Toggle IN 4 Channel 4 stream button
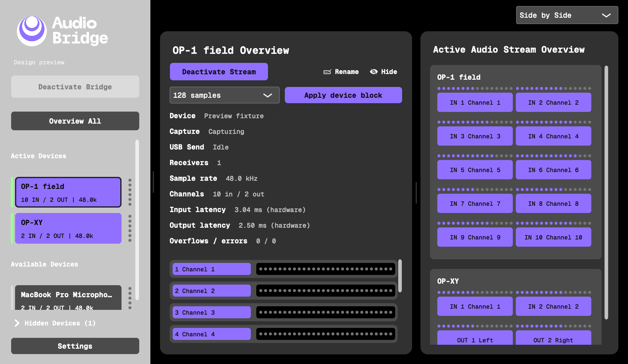The width and height of the screenshot is (628, 364). click(x=553, y=136)
